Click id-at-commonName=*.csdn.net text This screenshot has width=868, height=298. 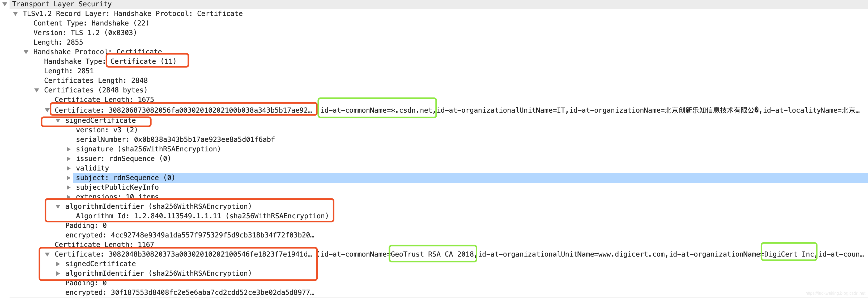tap(376, 110)
